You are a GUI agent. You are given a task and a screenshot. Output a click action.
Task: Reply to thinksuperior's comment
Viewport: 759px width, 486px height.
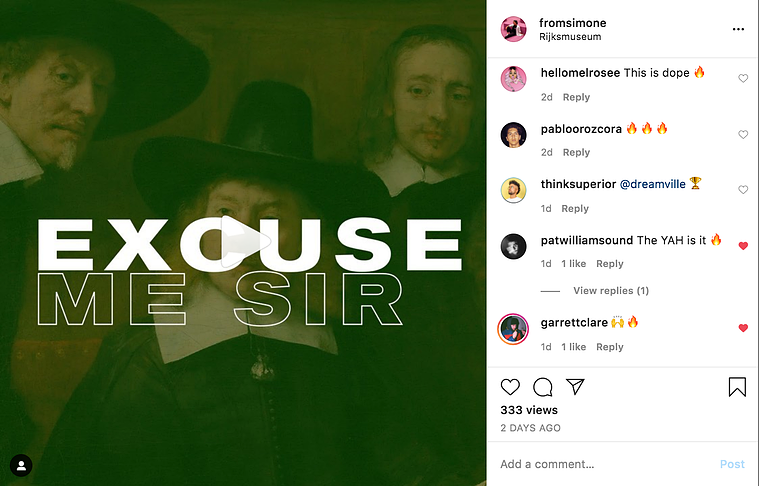[x=575, y=209]
